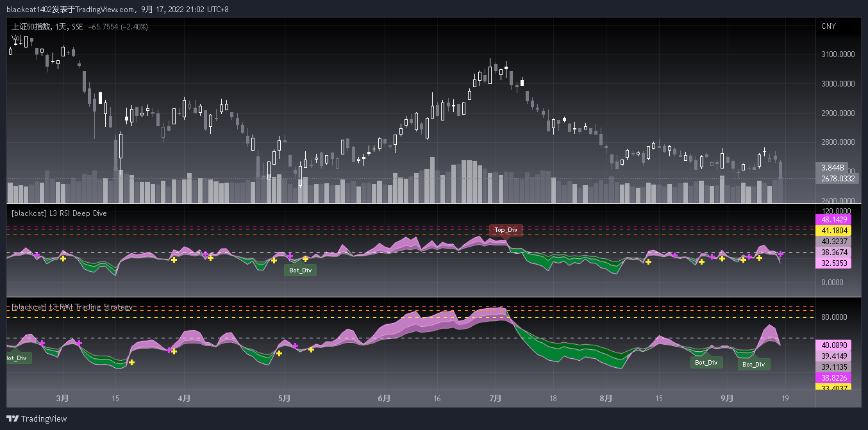Click the 39.4149 value tag

[833, 356]
